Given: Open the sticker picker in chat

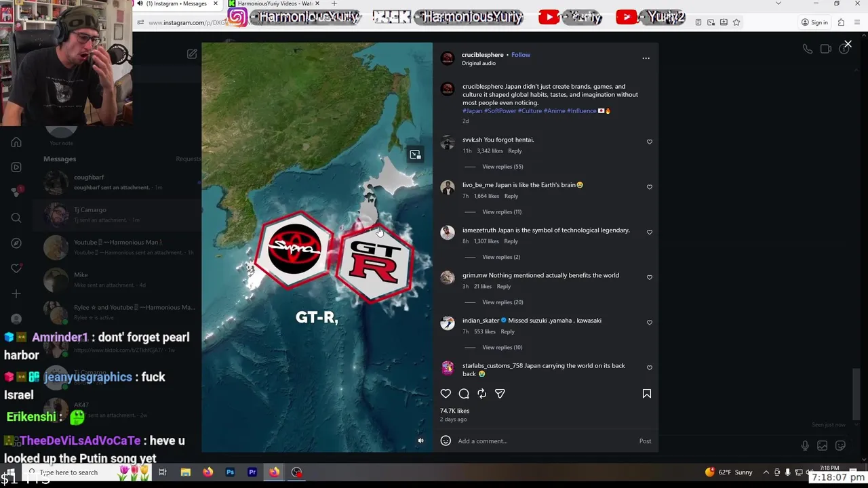Looking at the screenshot, I should tap(840, 445).
